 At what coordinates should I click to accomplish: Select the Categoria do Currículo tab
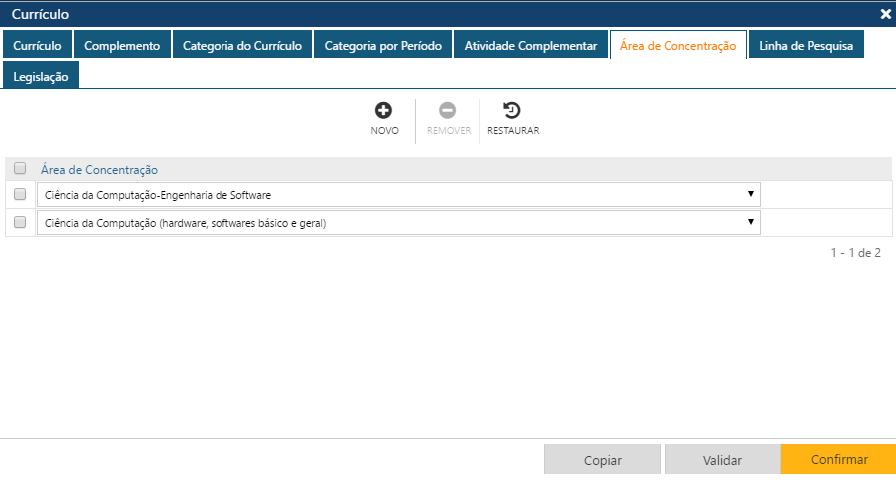[x=242, y=46]
